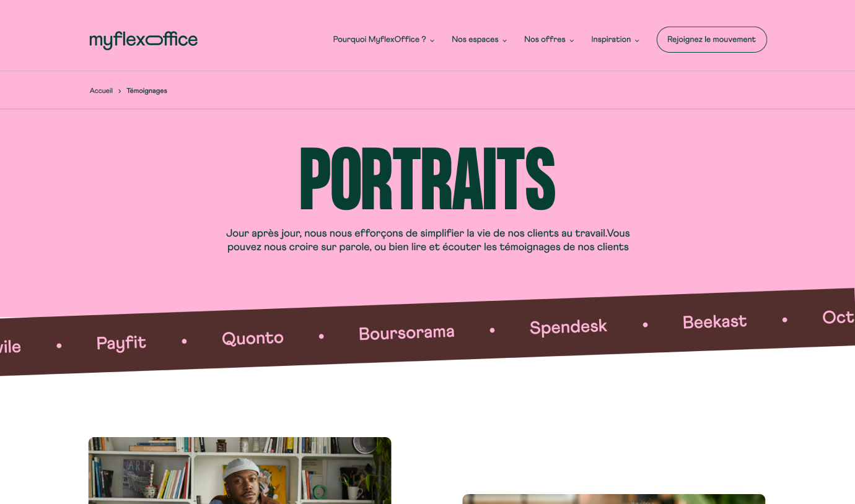Select Boursorama in the client marquee
Image resolution: width=855 pixels, height=504 pixels.
coord(406,333)
